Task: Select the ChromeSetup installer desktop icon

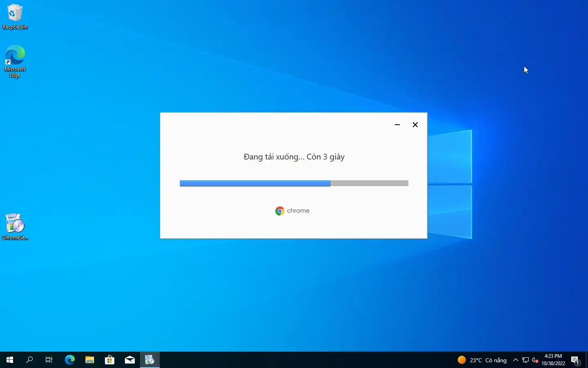Action: pyautogui.click(x=15, y=227)
